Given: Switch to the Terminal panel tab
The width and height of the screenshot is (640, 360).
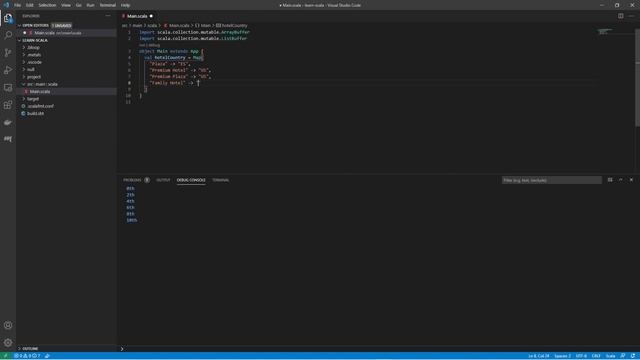Looking at the screenshot, I should (220, 180).
